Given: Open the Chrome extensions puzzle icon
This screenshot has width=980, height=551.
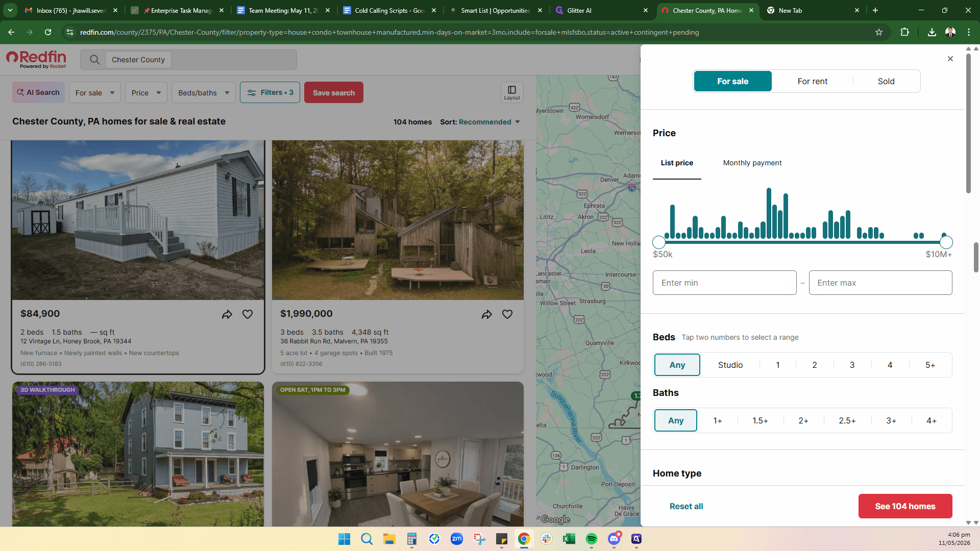Looking at the screenshot, I should 904,32.
